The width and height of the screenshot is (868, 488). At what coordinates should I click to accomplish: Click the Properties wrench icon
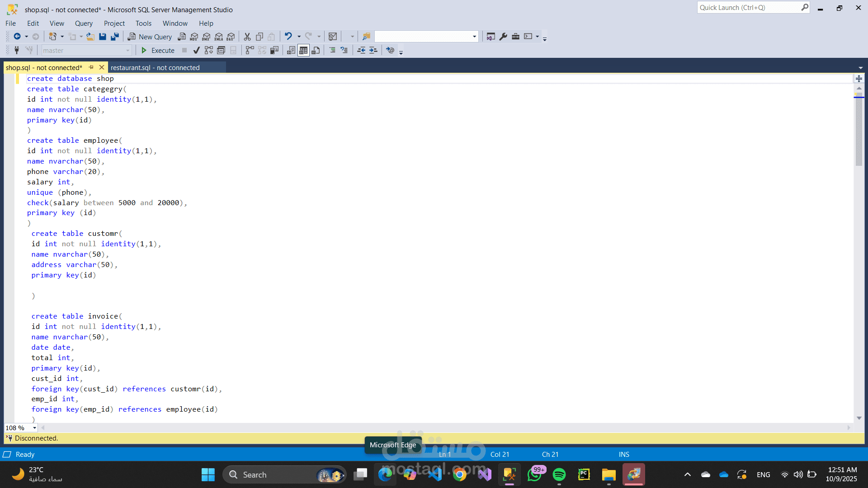pyautogui.click(x=503, y=37)
